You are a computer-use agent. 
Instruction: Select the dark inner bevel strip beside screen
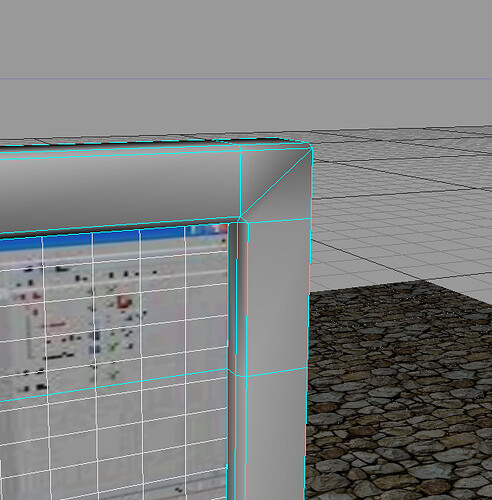click(232, 360)
